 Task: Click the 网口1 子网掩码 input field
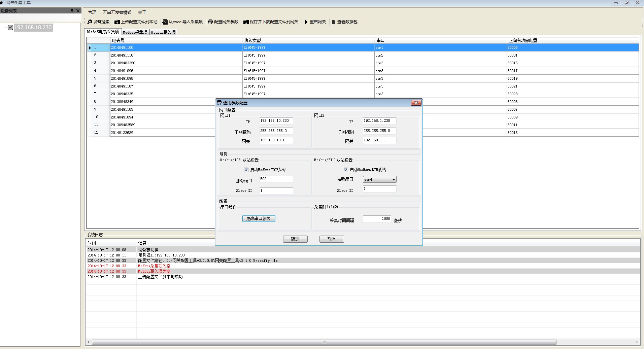[276, 131]
